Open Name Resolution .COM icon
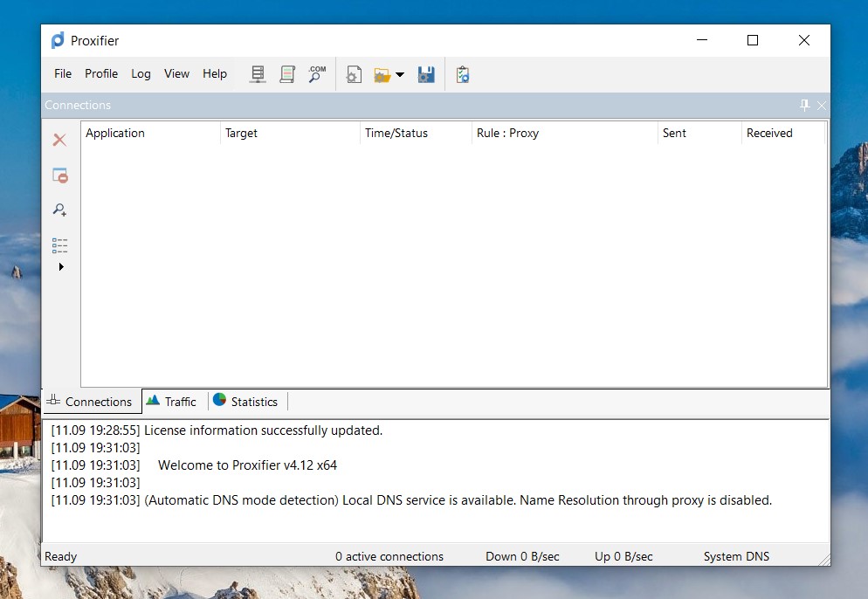 pyautogui.click(x=316, y=74)
